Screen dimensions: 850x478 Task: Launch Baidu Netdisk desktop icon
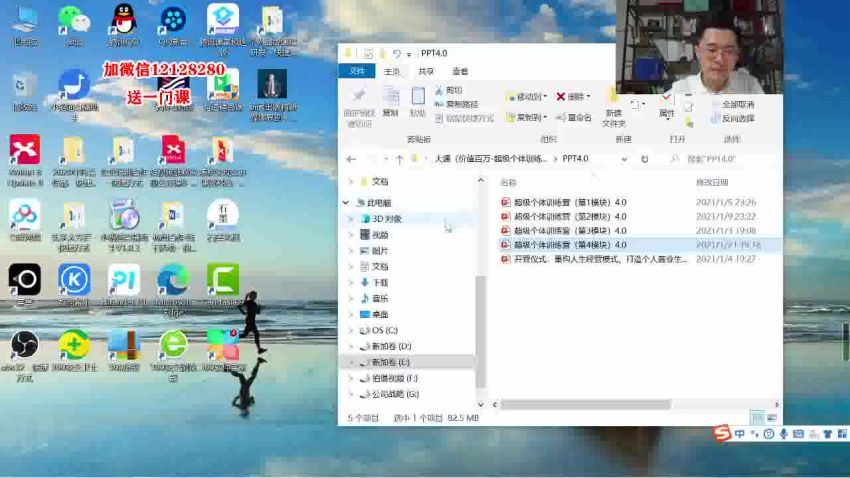pyautogui.click(x=24, y=215)
